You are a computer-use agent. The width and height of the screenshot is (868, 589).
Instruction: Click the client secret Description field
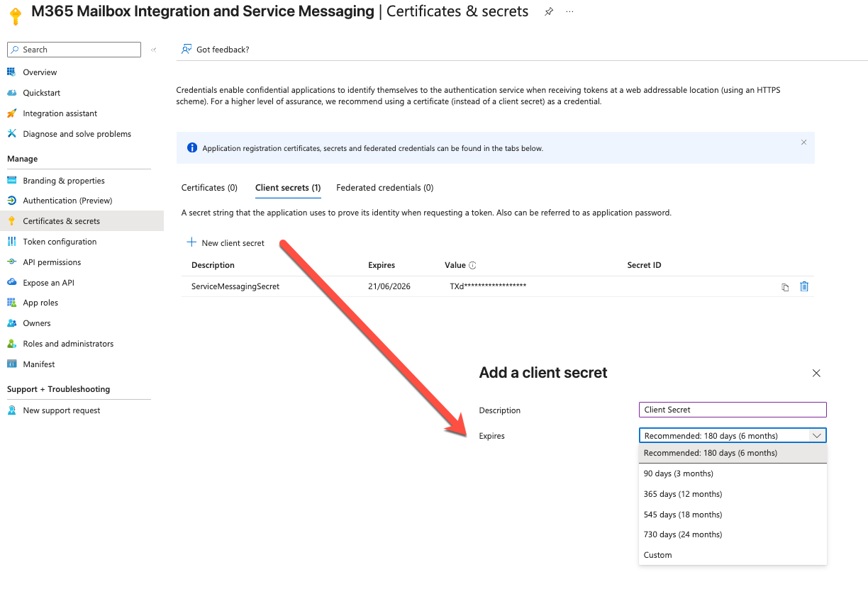pyautogui.click(x=732, y=409)
